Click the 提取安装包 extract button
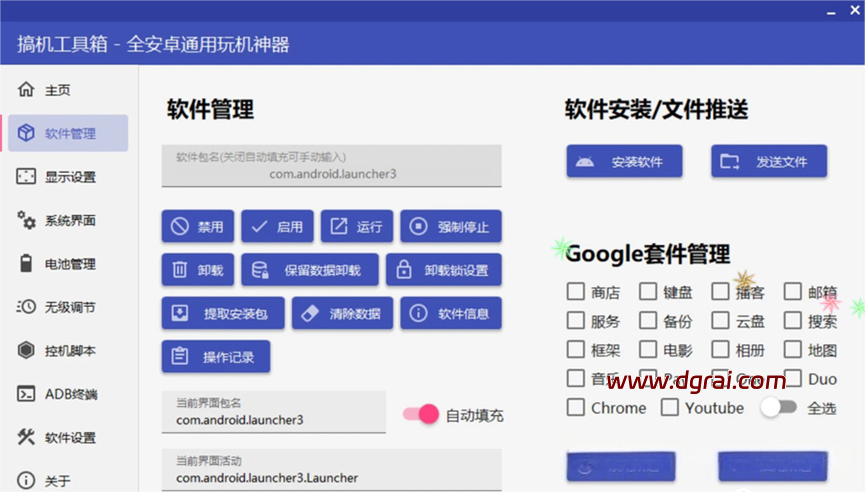 click(222, 313)
